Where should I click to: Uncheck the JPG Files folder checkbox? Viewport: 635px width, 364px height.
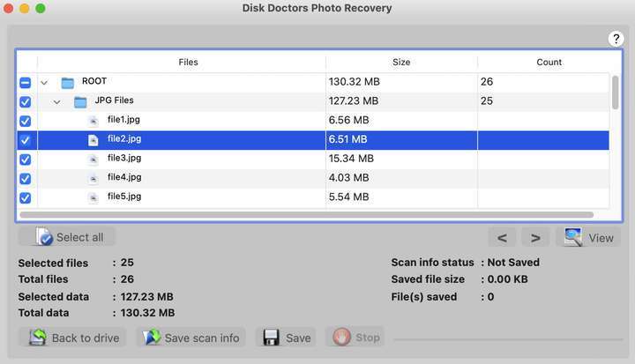point(25,101)
